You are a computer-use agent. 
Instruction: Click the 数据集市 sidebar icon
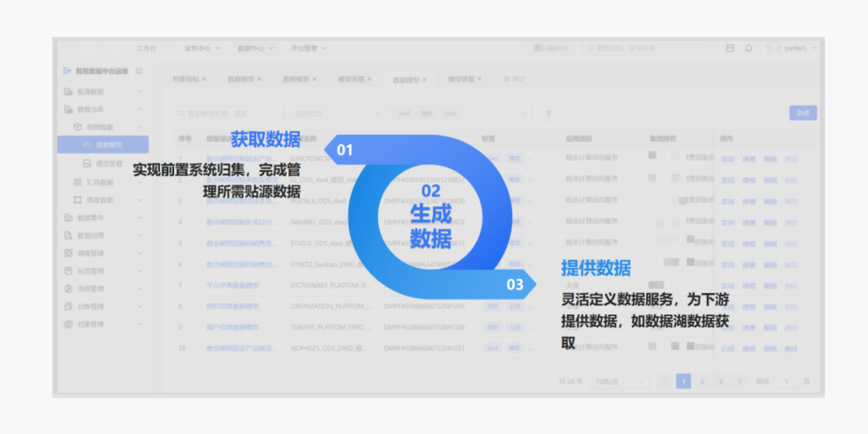tap(68, 218)
